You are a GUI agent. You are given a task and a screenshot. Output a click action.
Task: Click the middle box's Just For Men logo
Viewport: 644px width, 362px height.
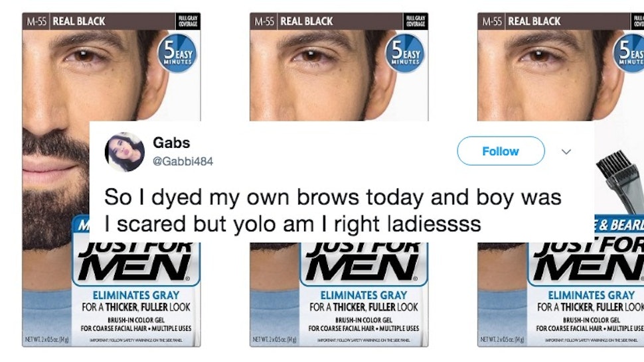[x=363, y=260]
